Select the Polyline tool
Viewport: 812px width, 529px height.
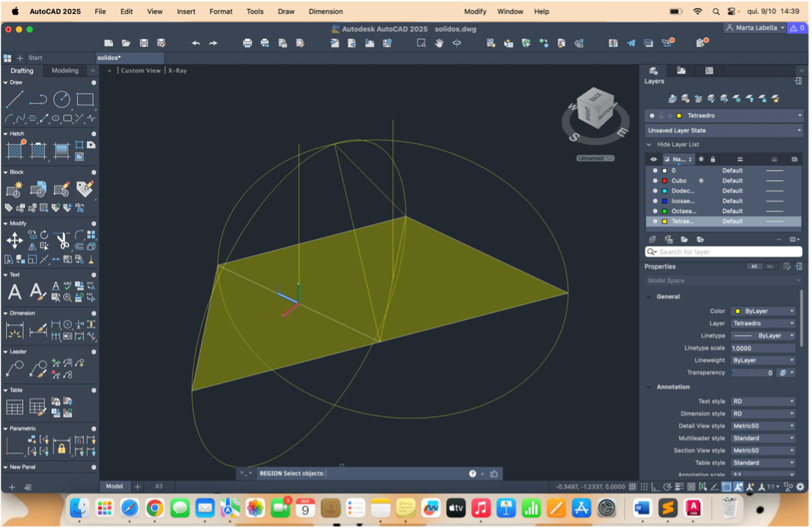[x=38, y=99]
